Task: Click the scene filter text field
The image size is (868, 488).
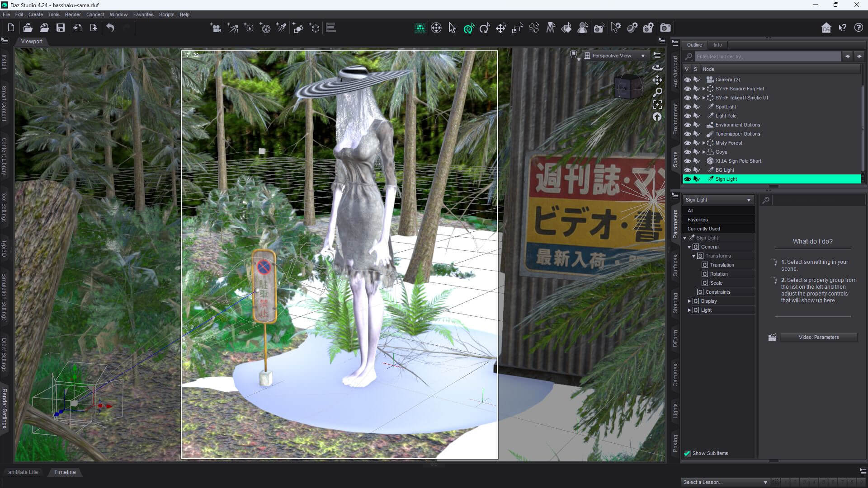Action: click(768, 56)
